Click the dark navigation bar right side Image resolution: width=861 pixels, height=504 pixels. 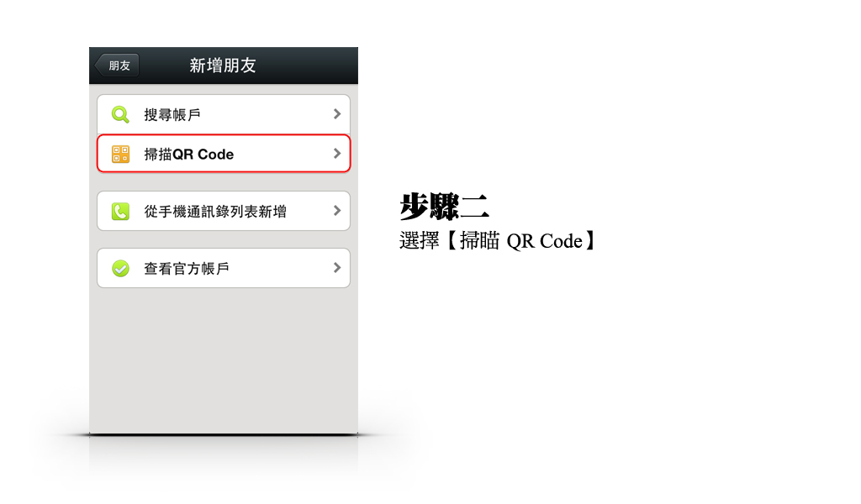(313, 66)
